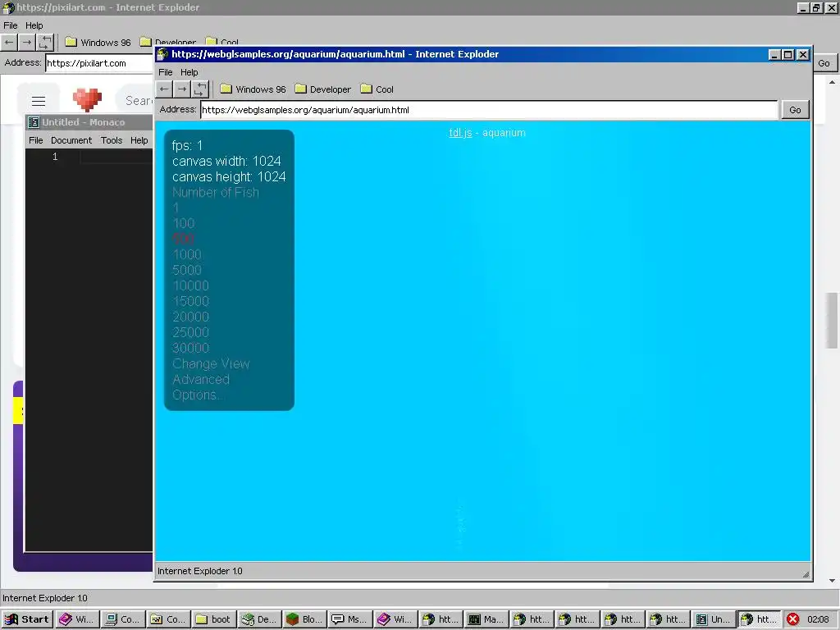Open File menu in aquarium window
The image size is (840, 630).
click(x=166, y=72)
